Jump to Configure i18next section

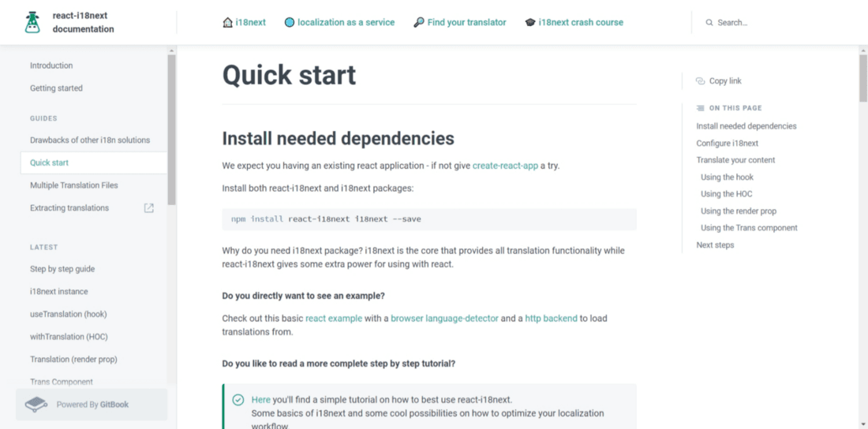(728, 144)
